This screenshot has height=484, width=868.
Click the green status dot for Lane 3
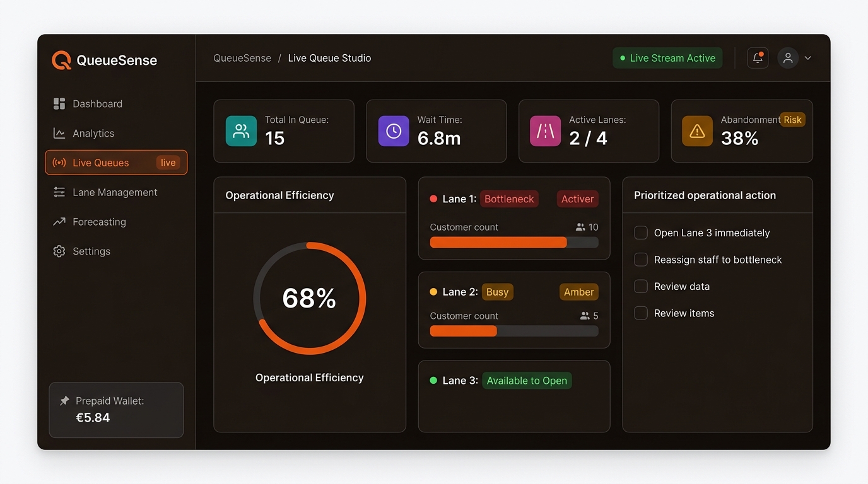tap(433, 381)
